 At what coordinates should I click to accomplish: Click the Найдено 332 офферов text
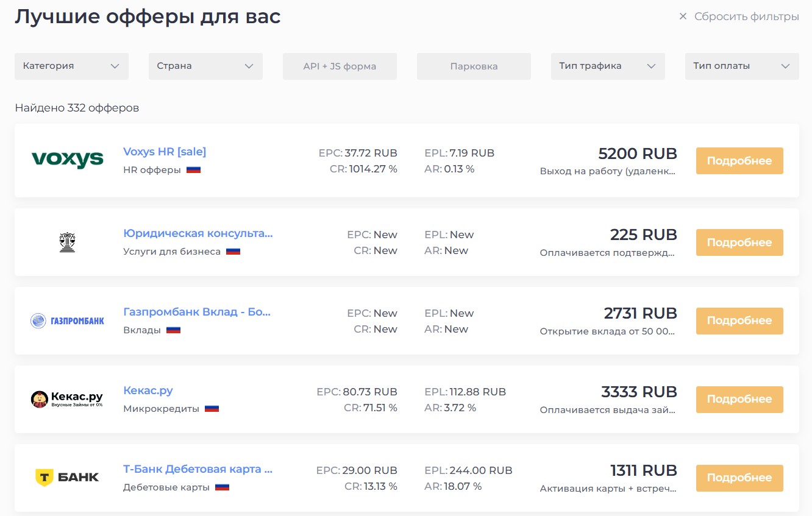point(77,108)
